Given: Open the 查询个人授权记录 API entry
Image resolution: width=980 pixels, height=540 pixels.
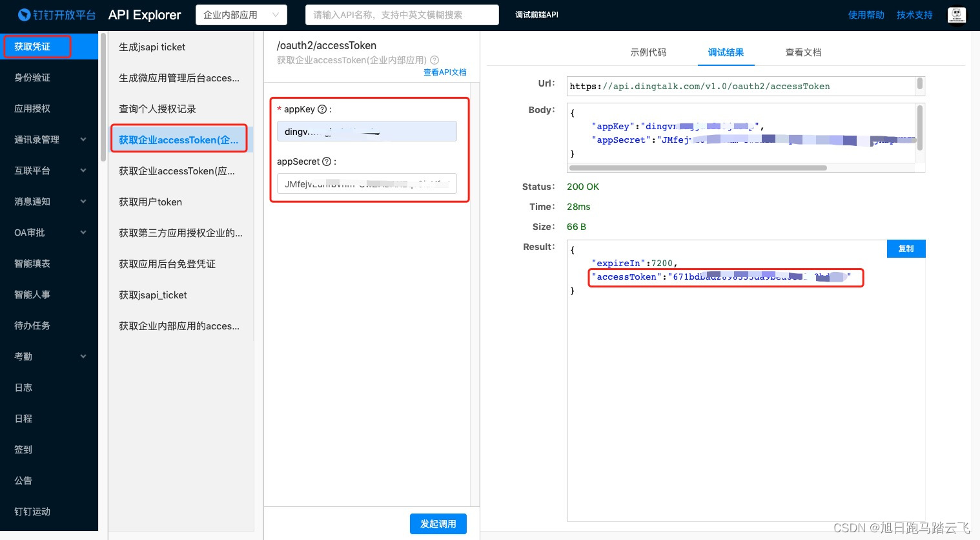Looking at the screenshot, I should pyautogui.click(x=181, y=109).
